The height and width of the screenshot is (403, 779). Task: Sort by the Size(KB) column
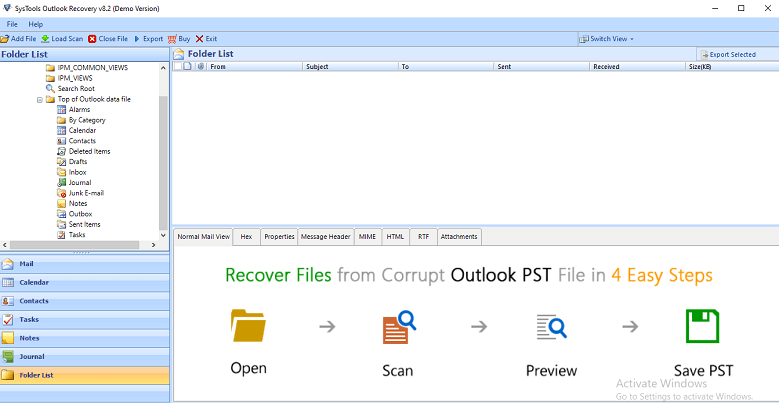click(x=732, y=67)
